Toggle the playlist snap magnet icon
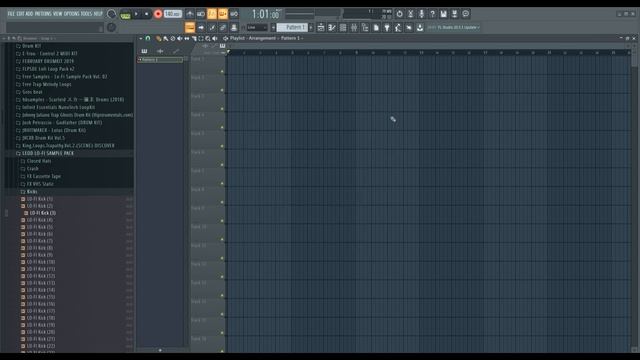The image size is (640, 360). click(148, 38)
